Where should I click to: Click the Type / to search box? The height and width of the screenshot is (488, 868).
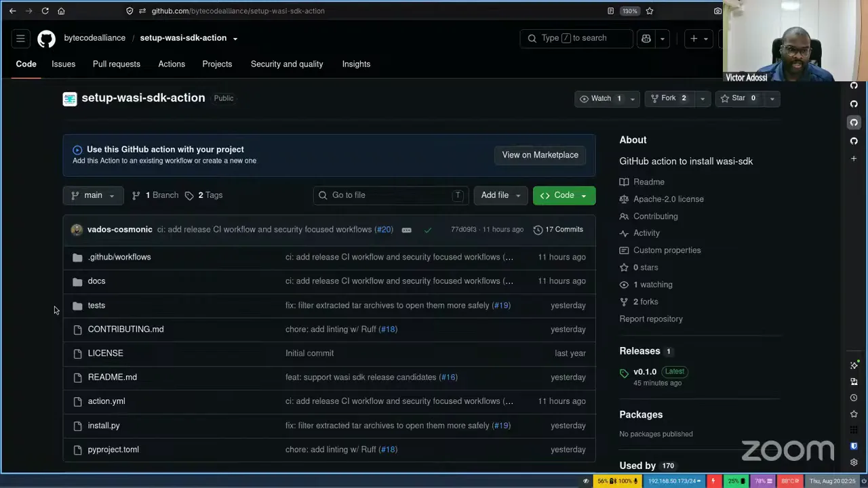pyautogui.click(x=576, y=39)
